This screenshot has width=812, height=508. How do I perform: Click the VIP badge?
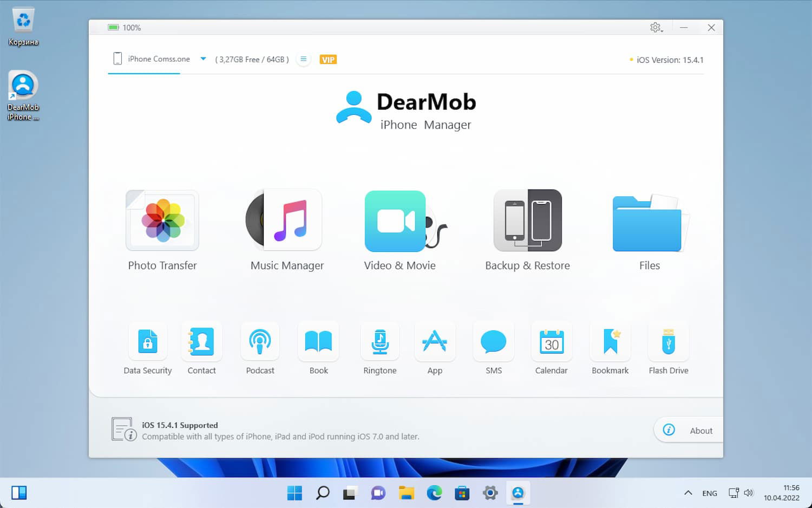(x=328, y=60)
